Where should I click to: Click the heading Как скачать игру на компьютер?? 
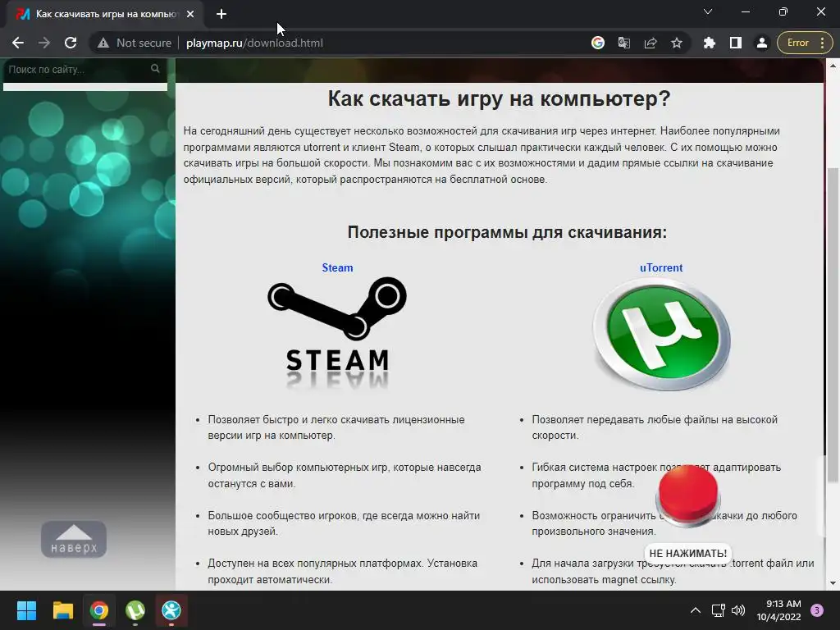click(x=499, y=98)
